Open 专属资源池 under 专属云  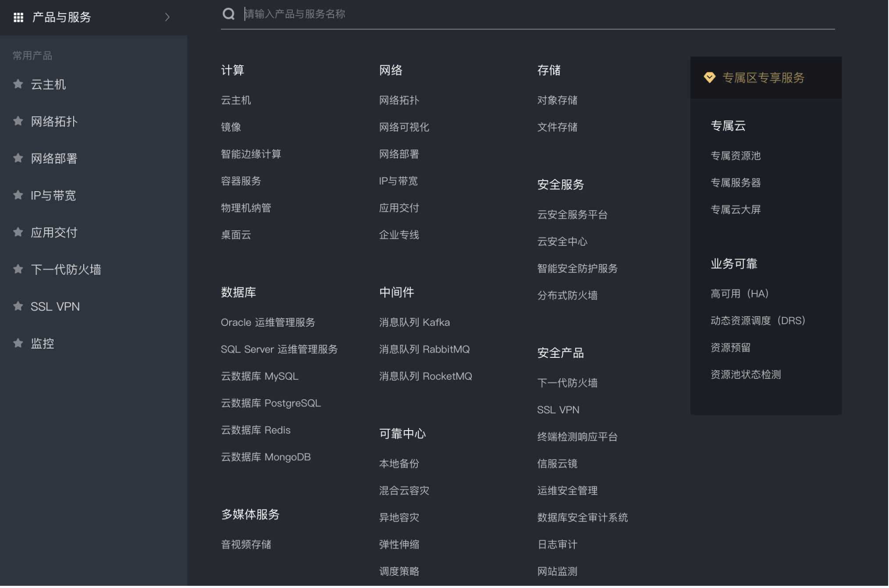click(736, 156)
